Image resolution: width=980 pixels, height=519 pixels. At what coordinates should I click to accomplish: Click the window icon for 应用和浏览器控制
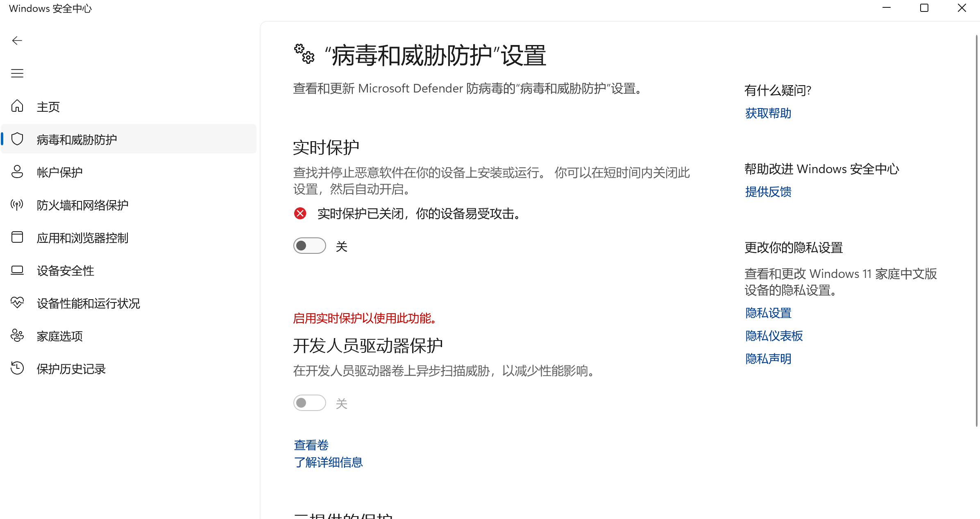(17, 237)
